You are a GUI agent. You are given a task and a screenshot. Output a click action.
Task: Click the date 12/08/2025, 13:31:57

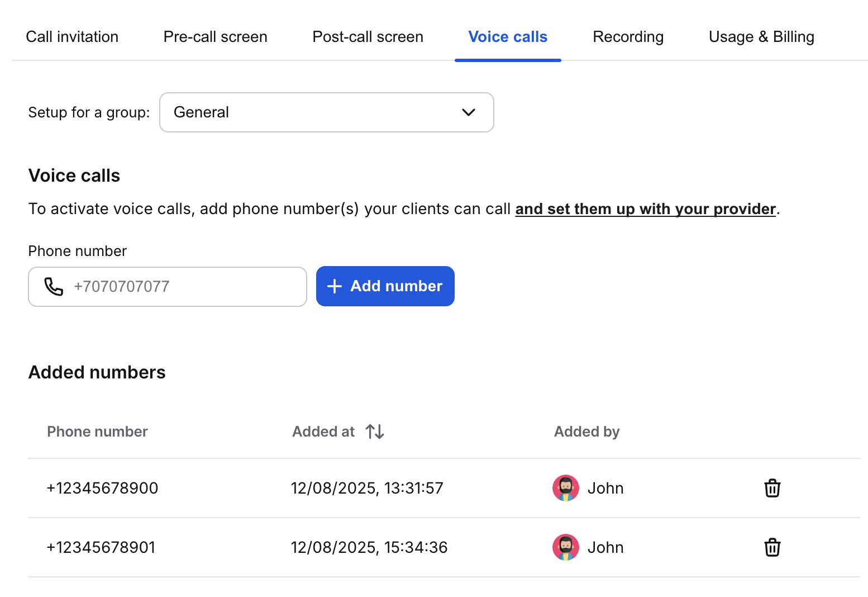(367, 488)
